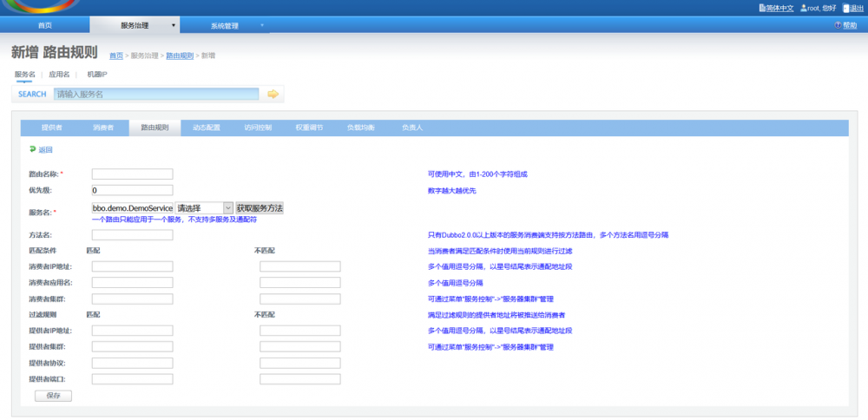Switch to the 消费者 tab
Screen dimensions: 868x420
(103, 128)
